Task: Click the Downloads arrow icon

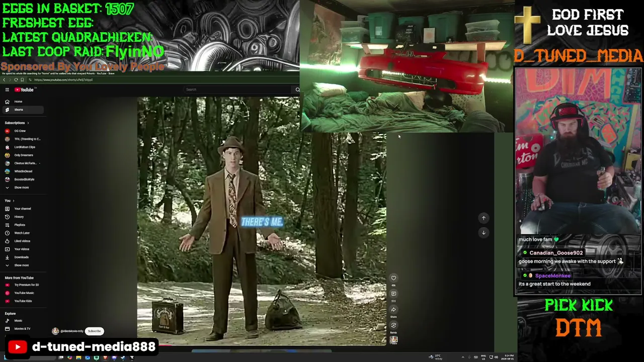Action: coord(7,257)
